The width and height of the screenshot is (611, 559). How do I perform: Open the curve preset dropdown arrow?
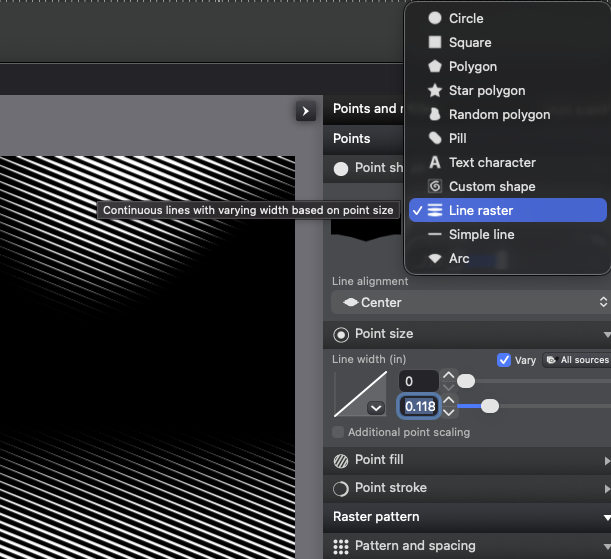376,407
